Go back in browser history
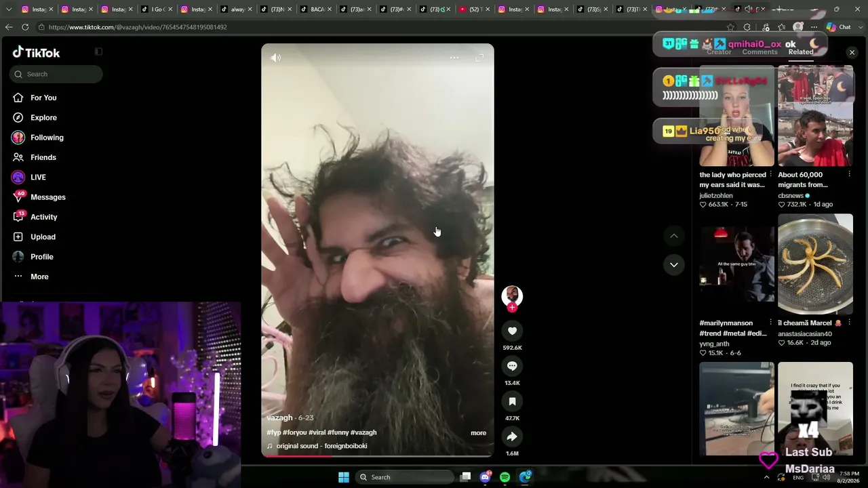Screen dimensions: 868x488 8,27
